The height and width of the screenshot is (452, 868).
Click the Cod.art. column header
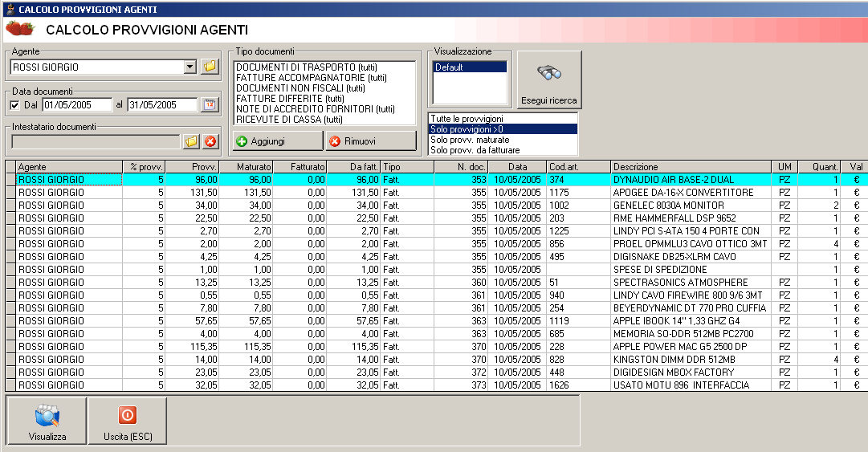coord(578,166)
